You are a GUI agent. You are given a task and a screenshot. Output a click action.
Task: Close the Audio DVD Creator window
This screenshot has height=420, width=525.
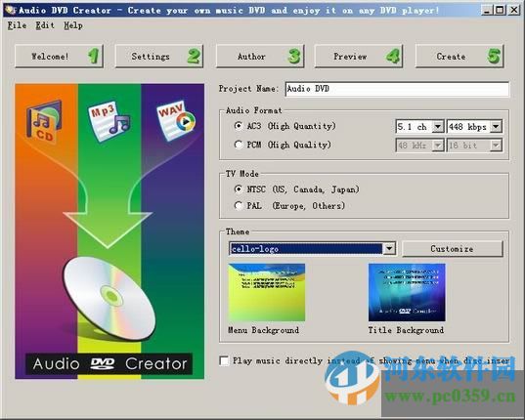[x=513, y=10]
